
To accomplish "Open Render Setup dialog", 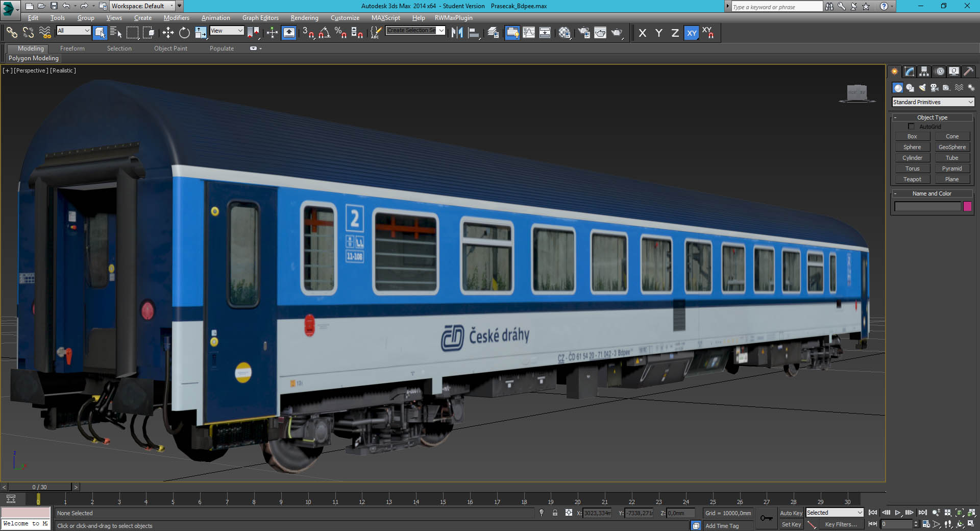I will (x=584, y=33).
